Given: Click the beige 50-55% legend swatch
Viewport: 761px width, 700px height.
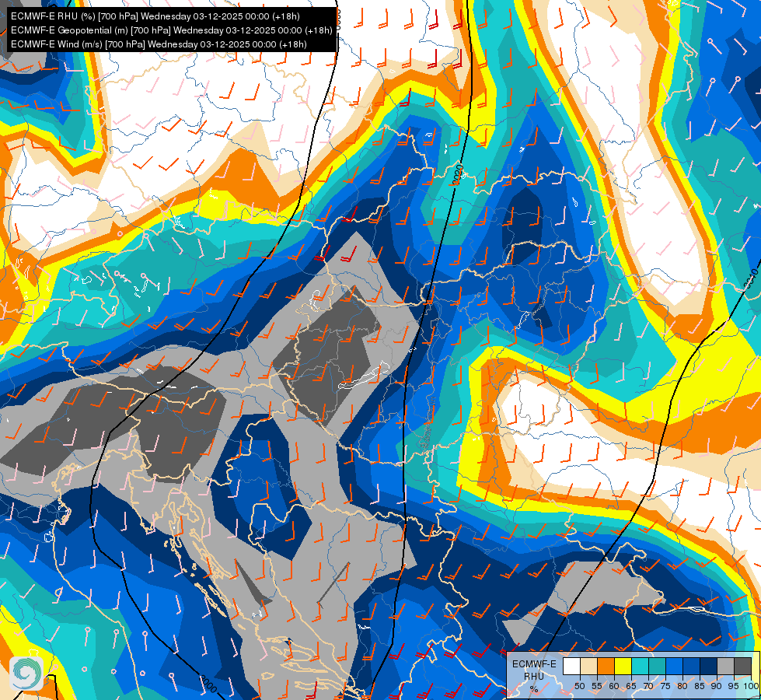Looking at the screenshot, I should tap(588, 666).
